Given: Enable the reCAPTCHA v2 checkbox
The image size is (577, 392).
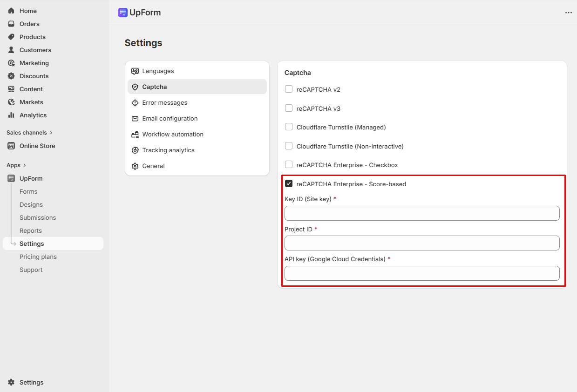Looking at the screenshot, I should (x=289, y=89).
